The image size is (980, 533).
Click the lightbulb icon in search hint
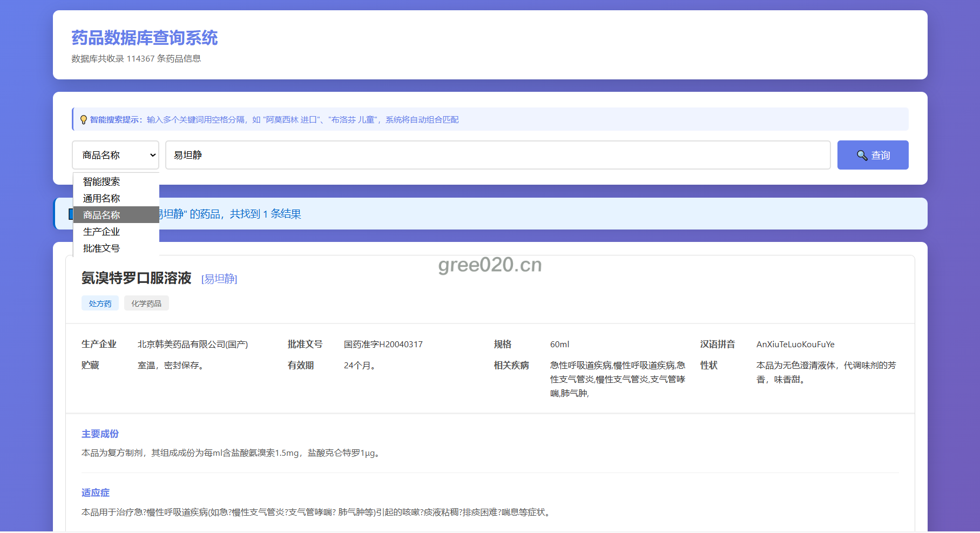point(84,120)
